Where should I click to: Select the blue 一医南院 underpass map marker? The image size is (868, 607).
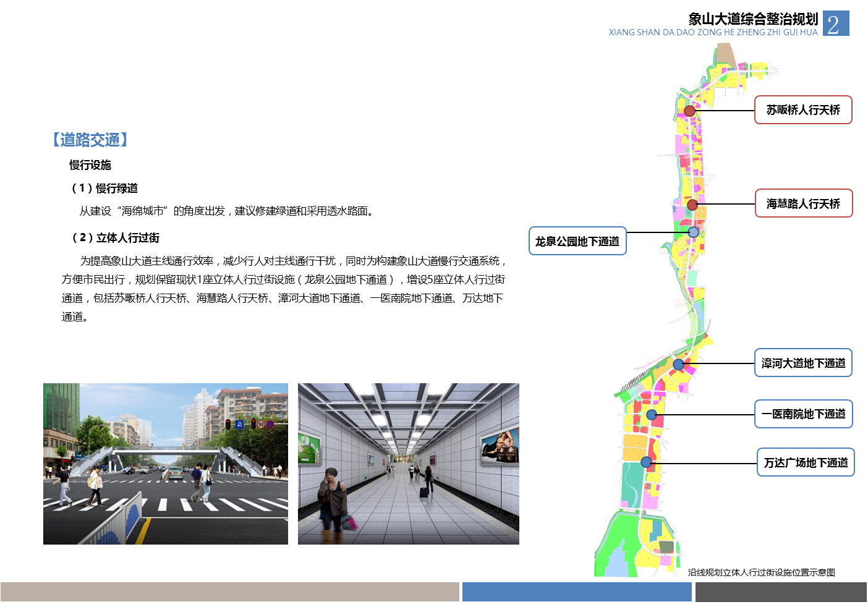[x=652, y=415]
